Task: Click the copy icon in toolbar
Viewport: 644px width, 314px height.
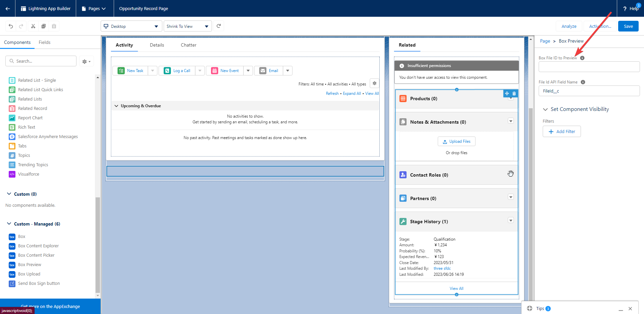Action: [x=44, y=26]
